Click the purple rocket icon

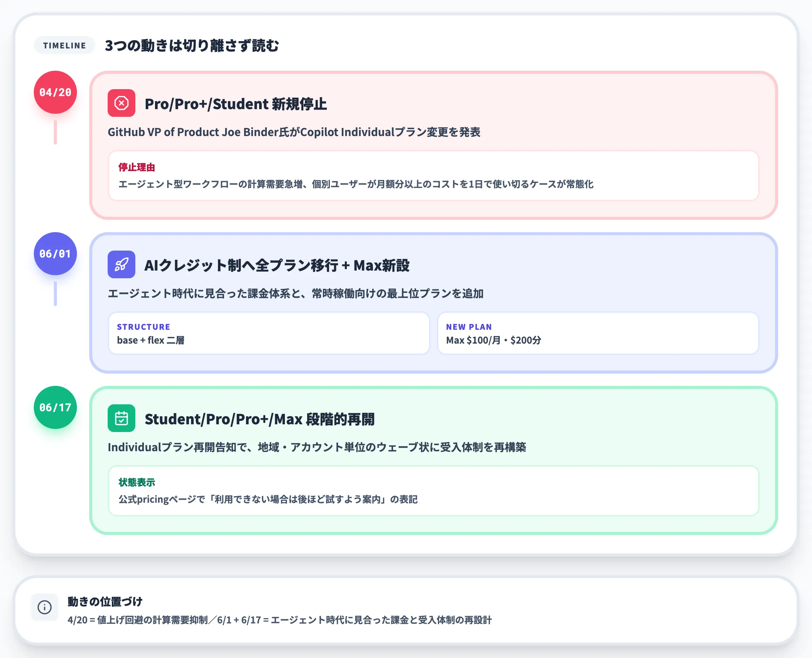[121, 264]
